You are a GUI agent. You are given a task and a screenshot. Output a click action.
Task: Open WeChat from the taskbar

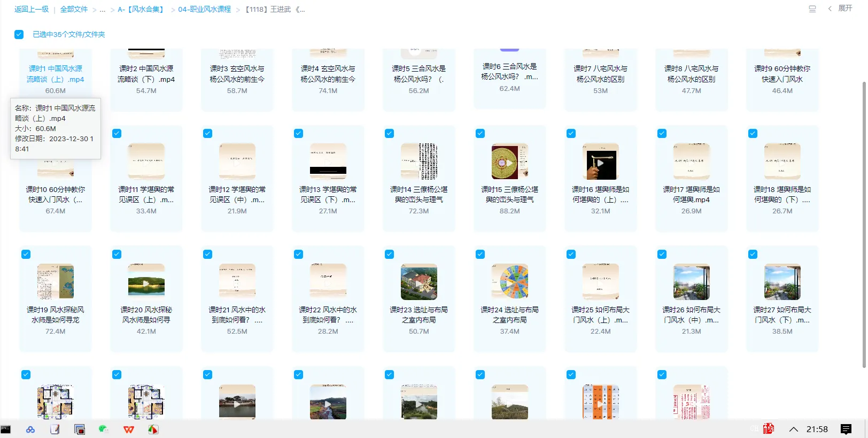coord(104,429)
